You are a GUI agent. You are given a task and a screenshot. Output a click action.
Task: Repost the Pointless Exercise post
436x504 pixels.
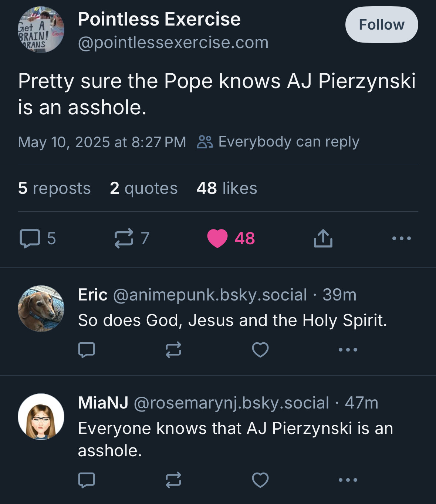(124, 238)
